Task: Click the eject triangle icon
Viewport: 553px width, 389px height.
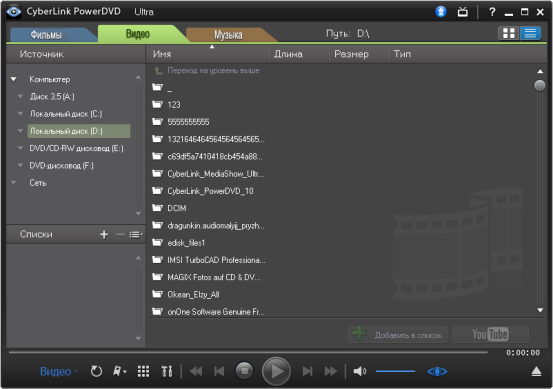Action: [x=536, y=371]
